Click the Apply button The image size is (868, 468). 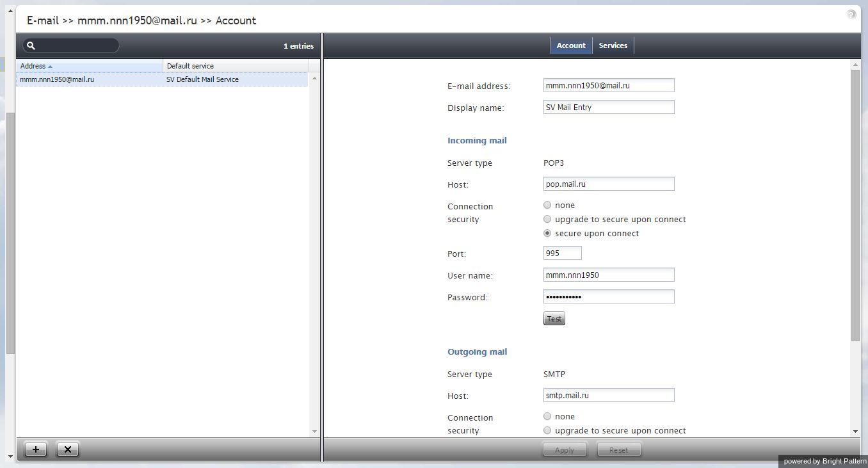[x=565, y=450]
